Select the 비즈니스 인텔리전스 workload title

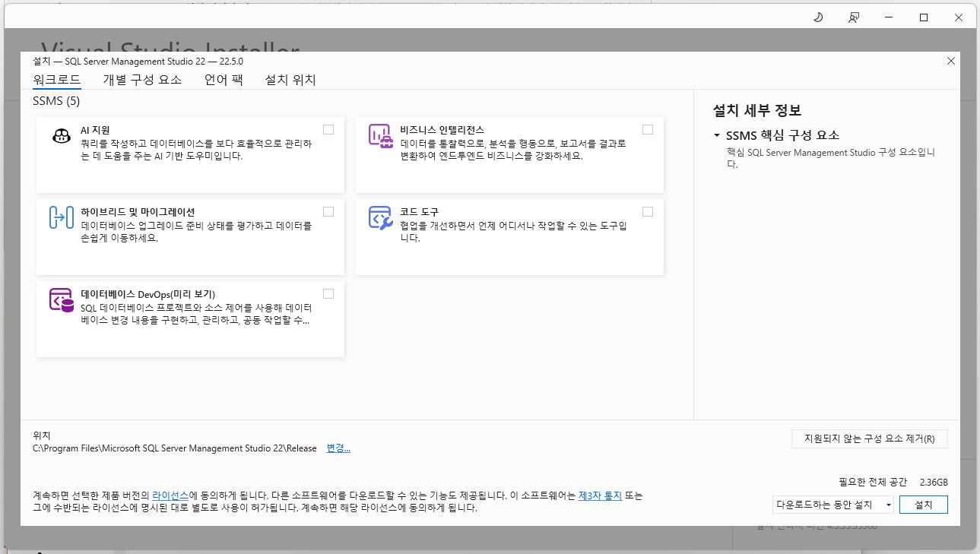(x=442, y=130)
